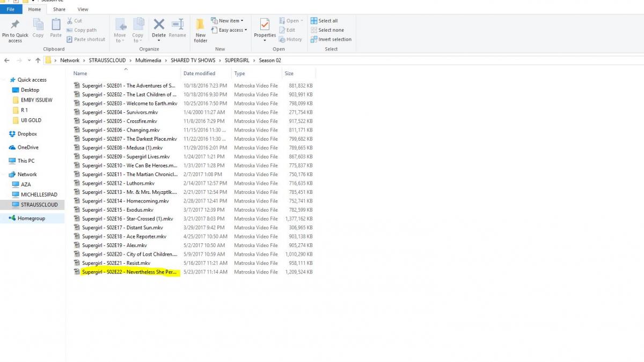Screen dimensions: 644x362
Task: Select highlighted Supergirl S02E22 file
Action: point(129,272)
